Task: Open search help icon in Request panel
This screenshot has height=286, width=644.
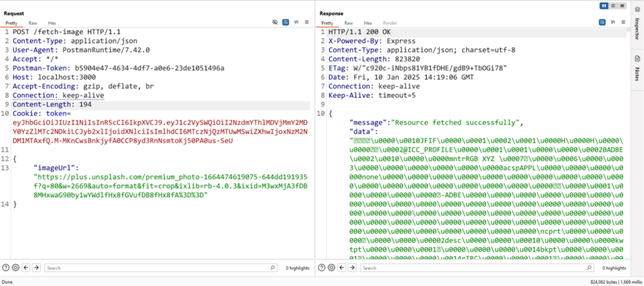Action: pyautogui.click(x=6, y=268)
